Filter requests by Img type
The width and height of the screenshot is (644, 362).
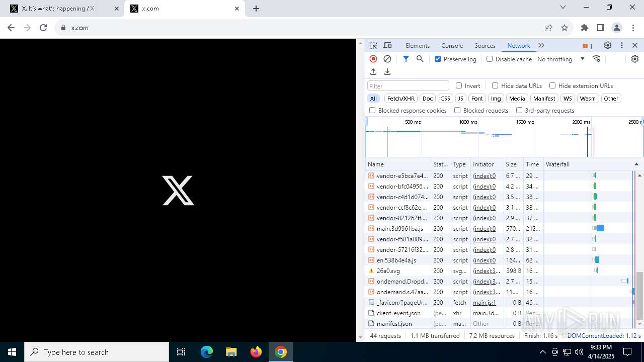tap(496, 99)
